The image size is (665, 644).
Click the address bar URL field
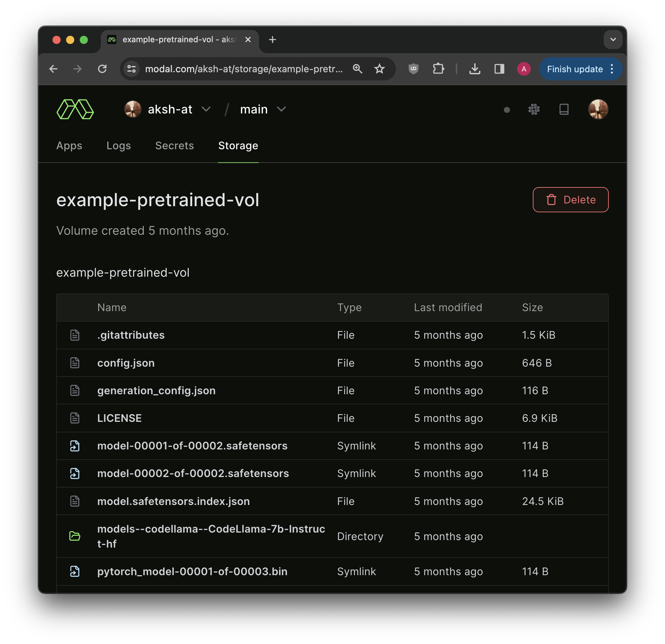coord(244,68)
